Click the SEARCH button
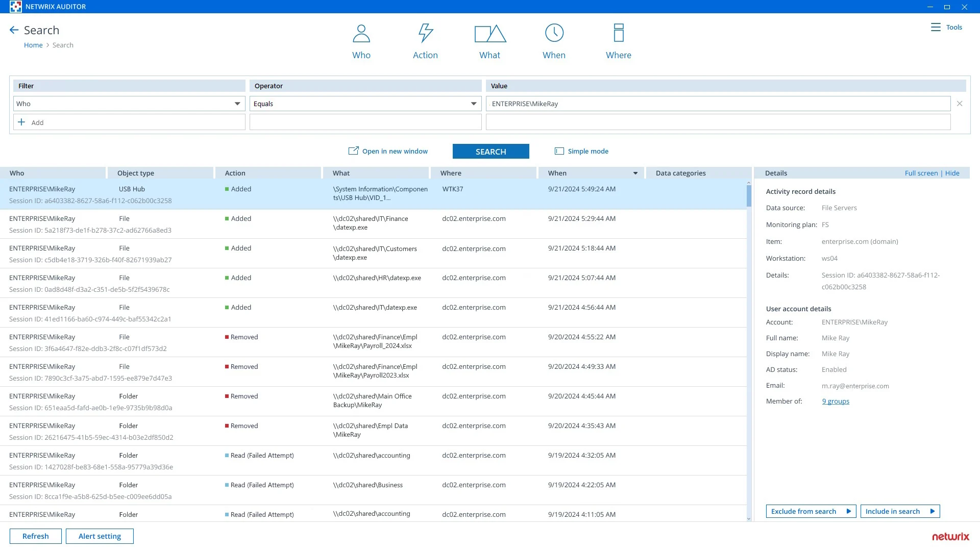 [491, 152]
